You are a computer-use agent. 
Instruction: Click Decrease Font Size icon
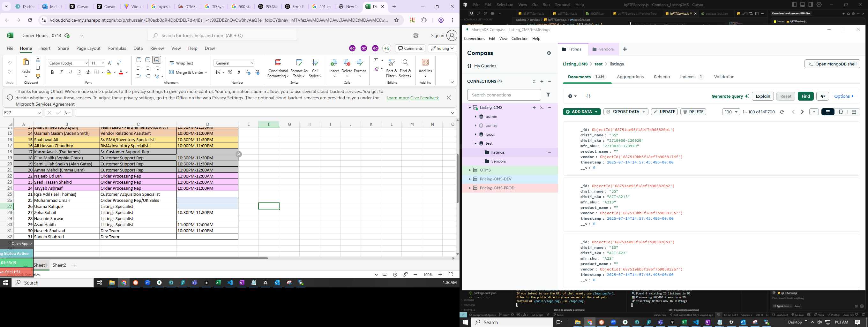click(119, 63)
